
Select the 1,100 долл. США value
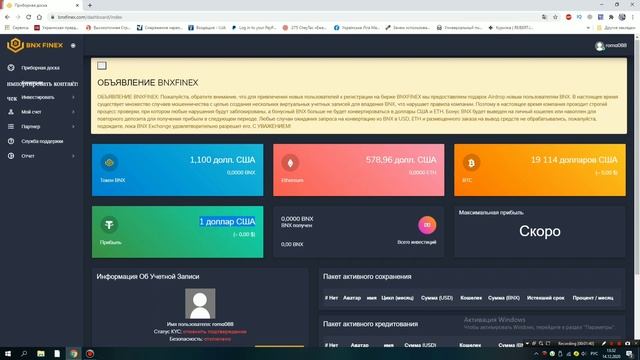pos(222,160)
